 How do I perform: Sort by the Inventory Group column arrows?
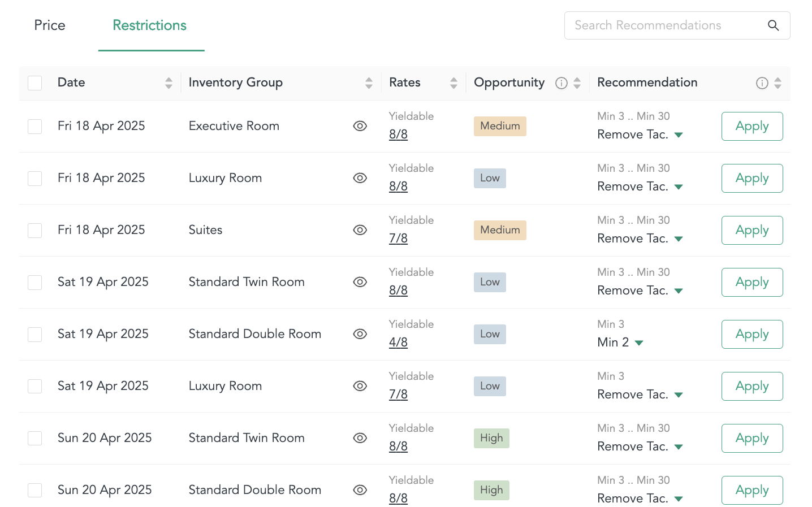pos(369,83)
